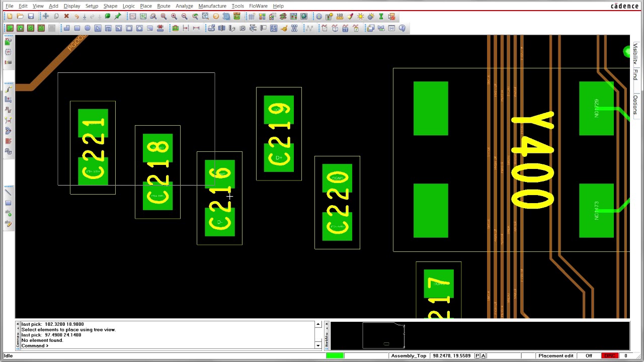Viewport: 644px width, 362px height.
Task: Click the green pushpin Fix icon
Action: tap(118, 17)
